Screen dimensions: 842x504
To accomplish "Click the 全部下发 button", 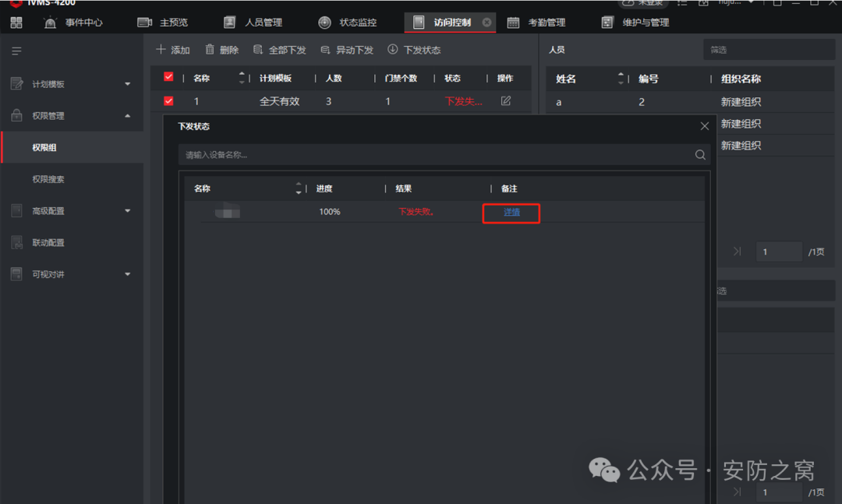I will pos(279,50).
